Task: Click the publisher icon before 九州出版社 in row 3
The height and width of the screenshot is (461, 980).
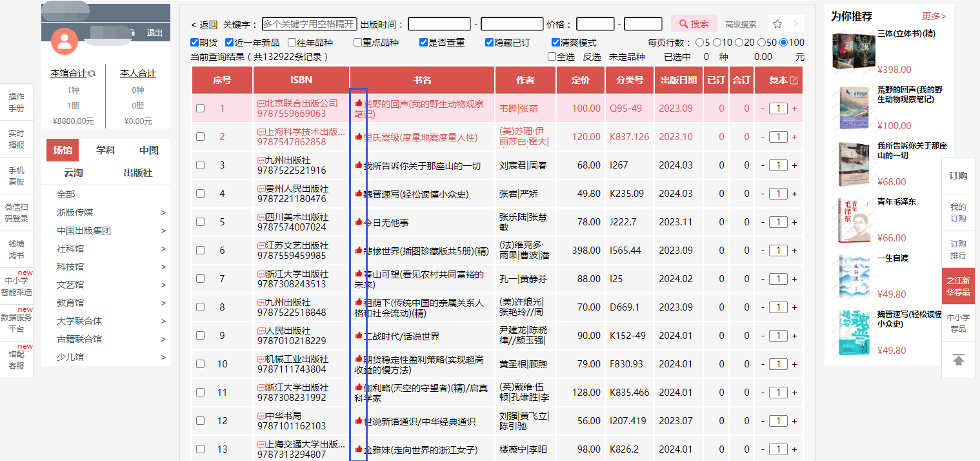Action: tap(261, 160)
